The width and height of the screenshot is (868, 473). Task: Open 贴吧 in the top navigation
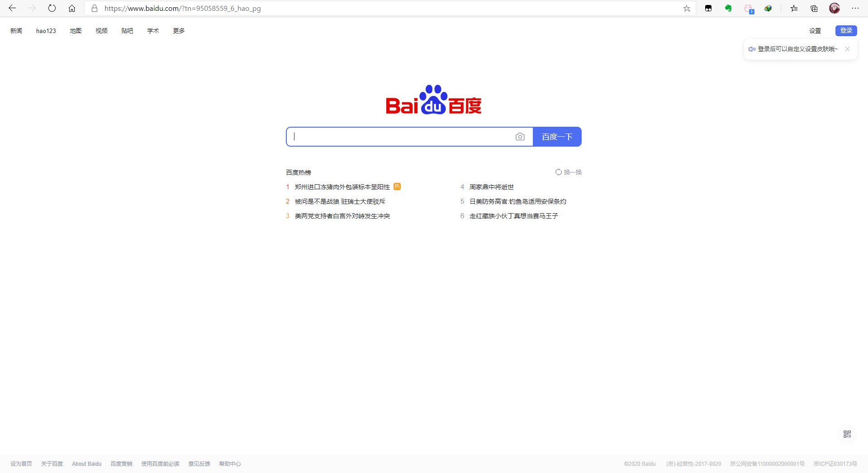127,31
